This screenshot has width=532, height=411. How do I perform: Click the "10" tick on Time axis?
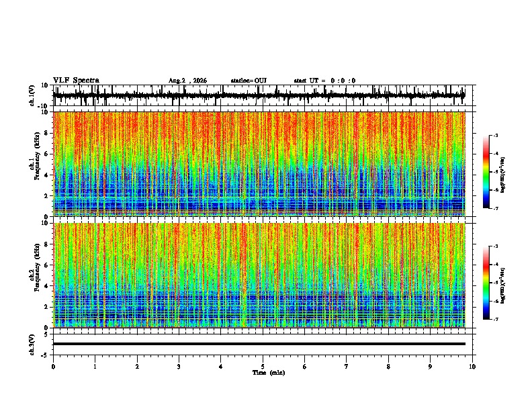[x=472, y=367]
